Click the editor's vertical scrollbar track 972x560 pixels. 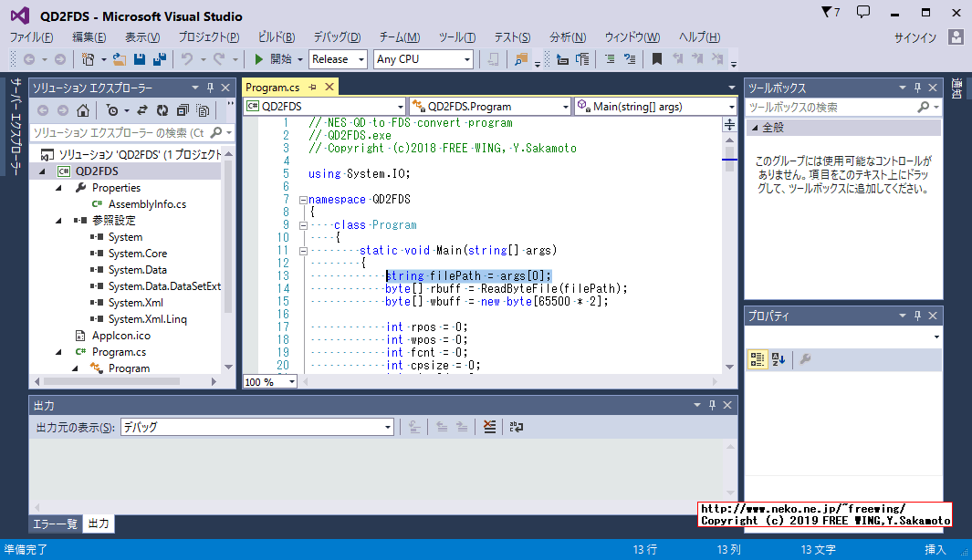(730, 274)
